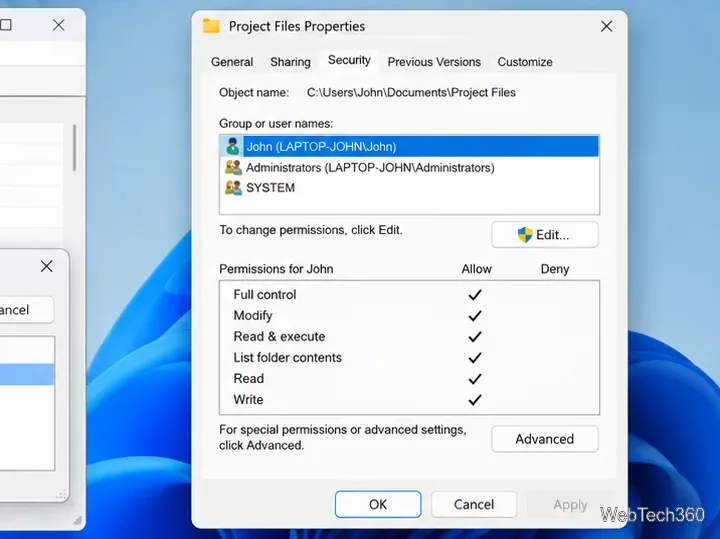Click John's user avatar icon
The height and width of the screenshot is (539, 720).
(x=233, y=146)
